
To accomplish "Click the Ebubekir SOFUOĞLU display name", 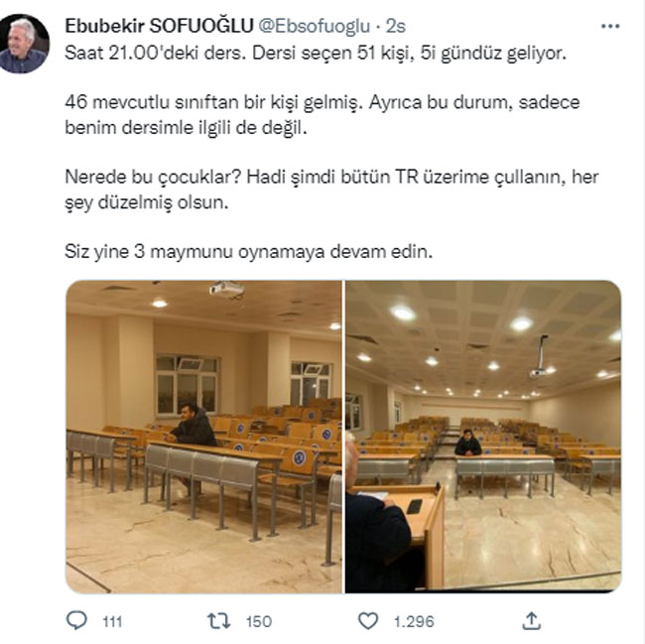I will click(159, 27).
